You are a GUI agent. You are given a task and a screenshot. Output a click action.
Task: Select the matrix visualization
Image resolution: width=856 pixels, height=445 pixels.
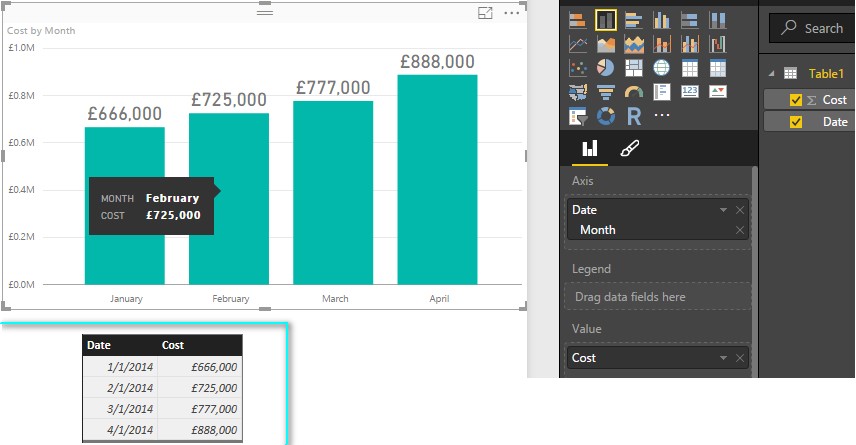(x=717, y=68)
